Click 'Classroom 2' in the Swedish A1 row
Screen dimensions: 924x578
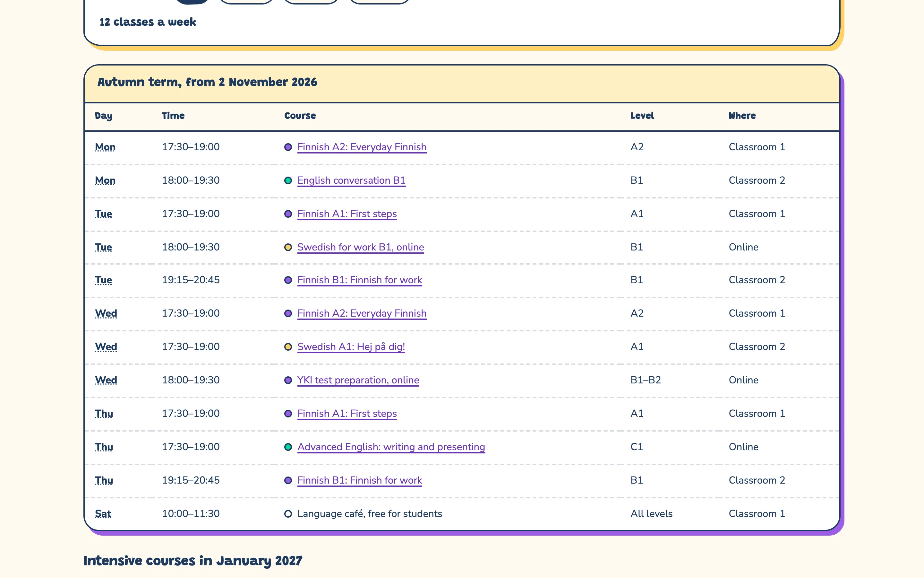[757, 347]
